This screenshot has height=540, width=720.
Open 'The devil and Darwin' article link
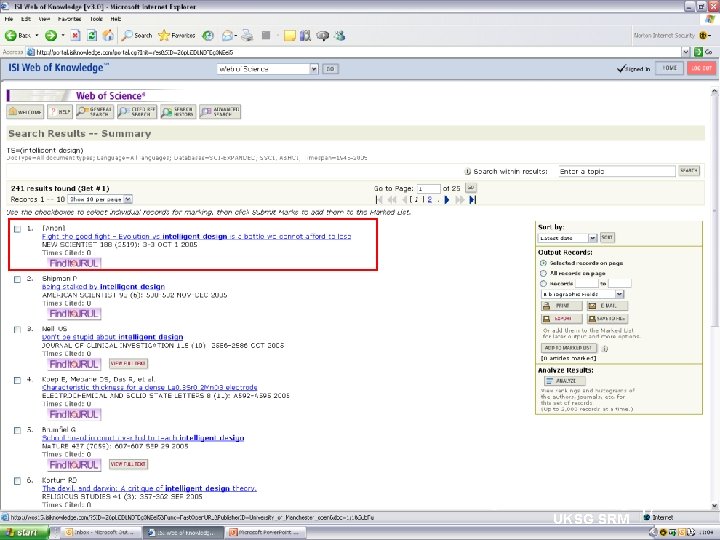point(149,489)
